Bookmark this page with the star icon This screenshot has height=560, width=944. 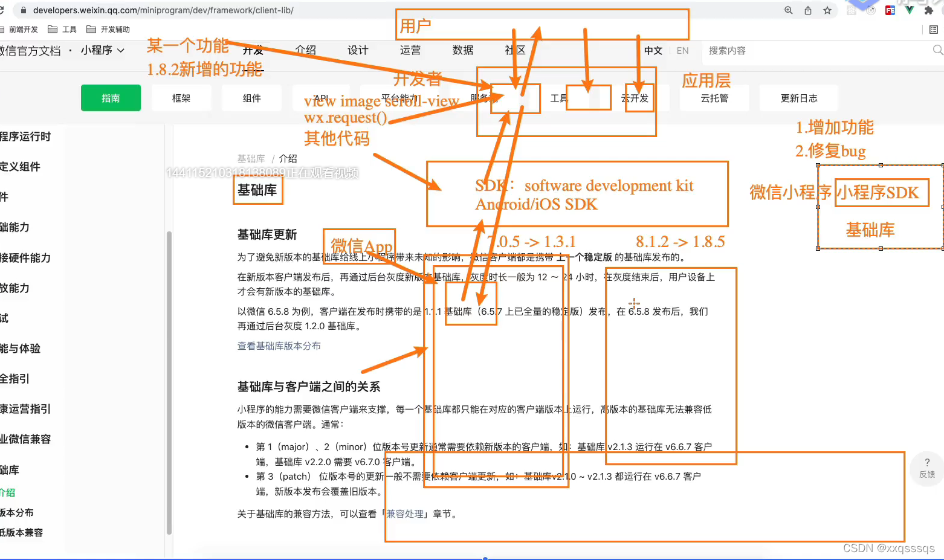click(827, 10)
